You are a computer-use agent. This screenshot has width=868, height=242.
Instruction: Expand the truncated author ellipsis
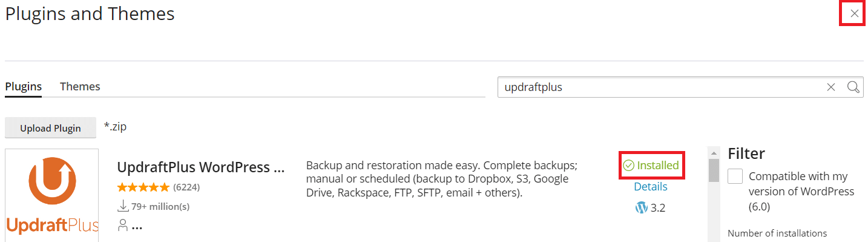(x=137, y=228)
